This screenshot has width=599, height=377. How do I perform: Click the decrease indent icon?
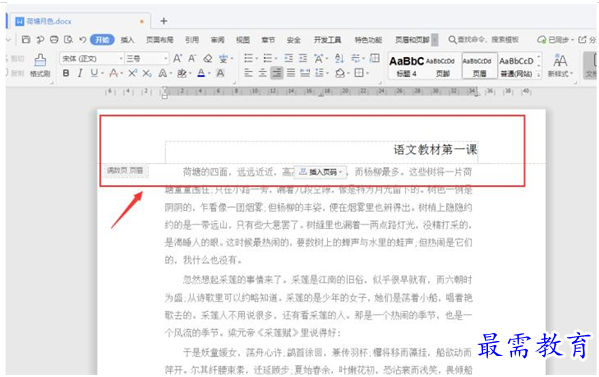(x=289, y=58)
